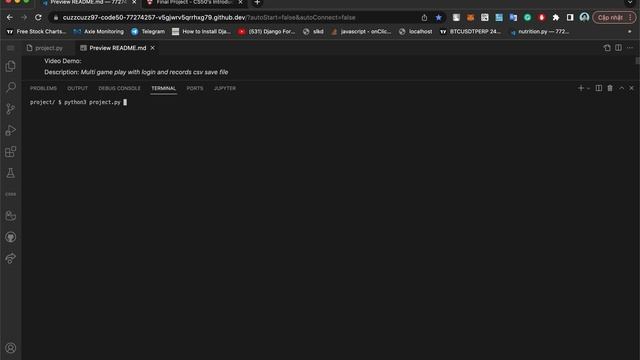Open the browser tab search chevron
This screenshot has height=360, width=640.
pos(630,2)
